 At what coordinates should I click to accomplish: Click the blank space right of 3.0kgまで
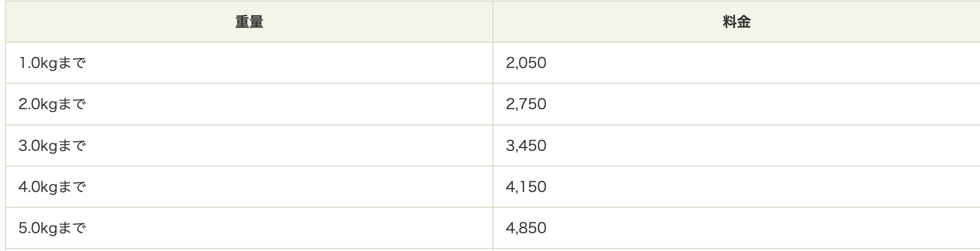(x=289, y=146)
